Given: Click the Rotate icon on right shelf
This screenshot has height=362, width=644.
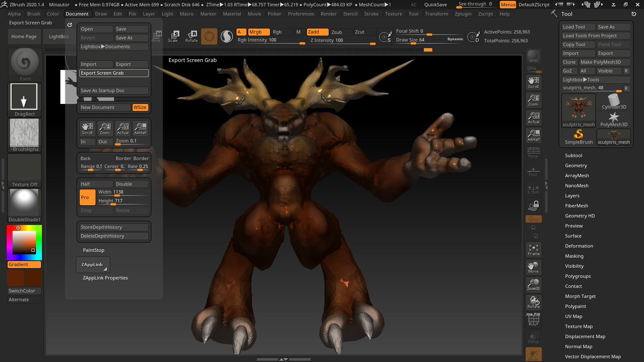Looking at the screenshot, I should coord(534,303).
